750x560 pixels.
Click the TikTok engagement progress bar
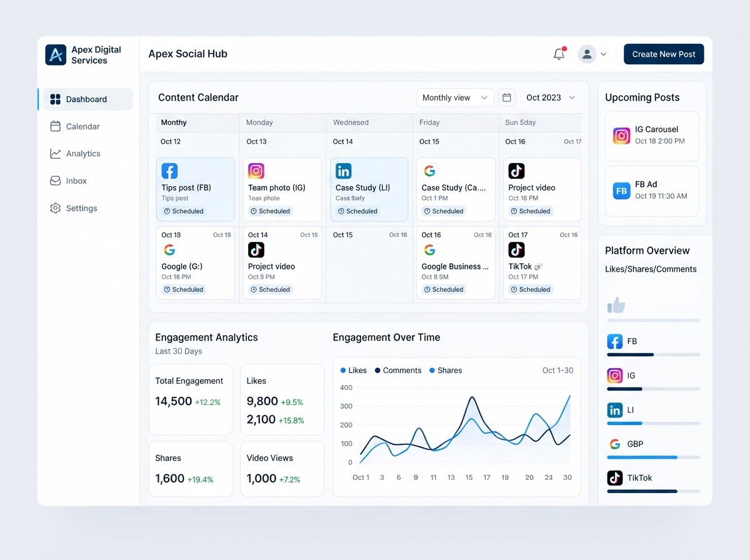tap(654, 491)
